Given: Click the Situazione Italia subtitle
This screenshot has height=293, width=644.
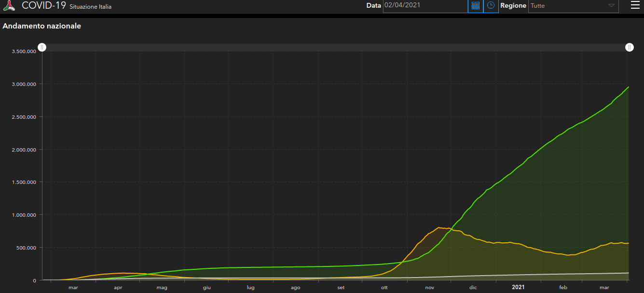Looking at the screenshot, I should [x=91, y=7].
